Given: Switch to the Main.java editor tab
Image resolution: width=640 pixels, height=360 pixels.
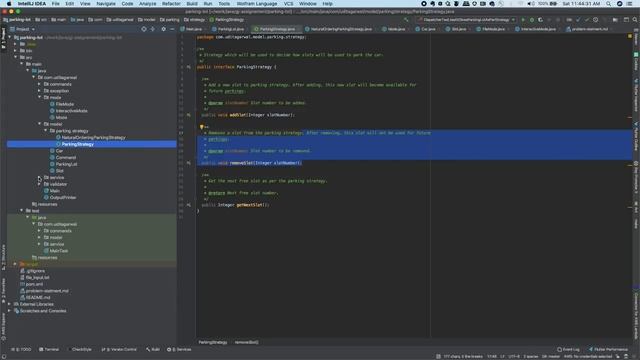Looking at the screenshot, I should [192, 29].
